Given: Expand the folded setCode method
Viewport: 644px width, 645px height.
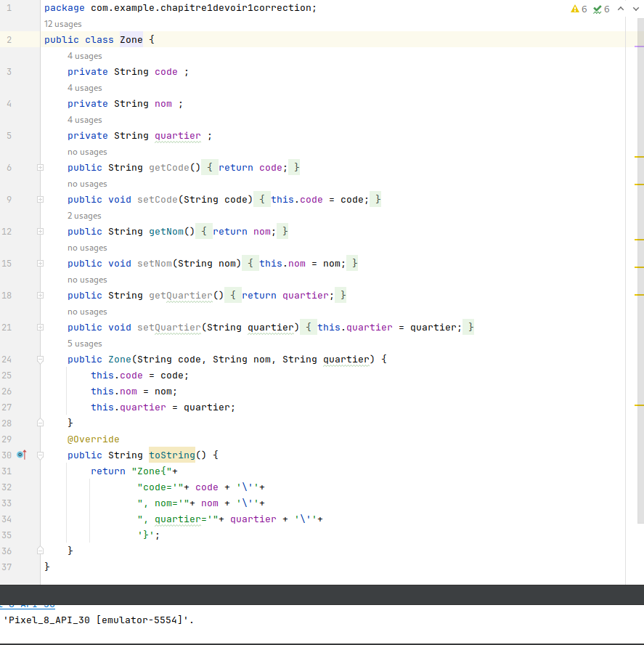Looking at the screenshot, I should coord(41,200).
